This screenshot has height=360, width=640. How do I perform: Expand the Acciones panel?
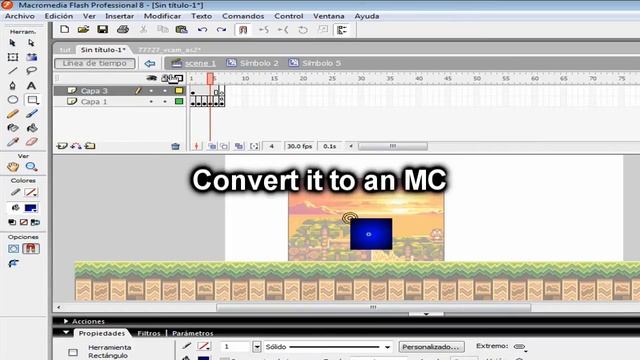pyautogui.click(x=66, y=321)
